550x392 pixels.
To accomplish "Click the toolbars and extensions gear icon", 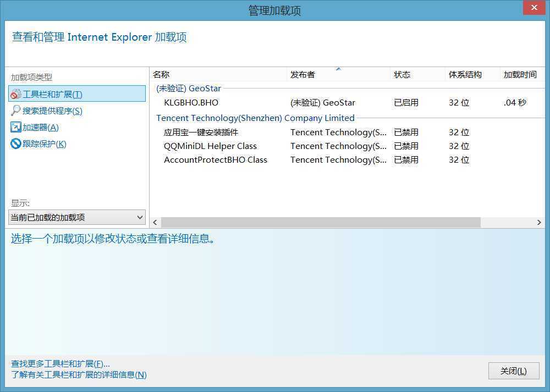I will 16,95.
